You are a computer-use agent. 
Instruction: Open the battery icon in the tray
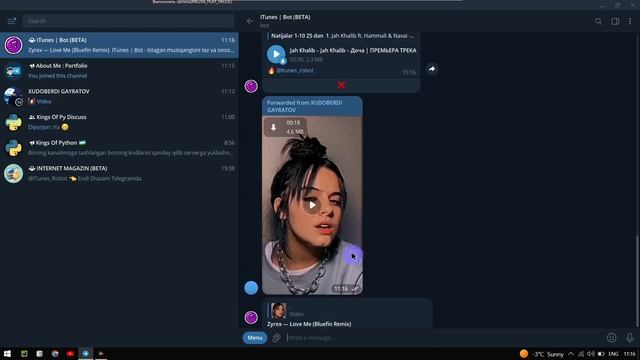click(601, 354)
